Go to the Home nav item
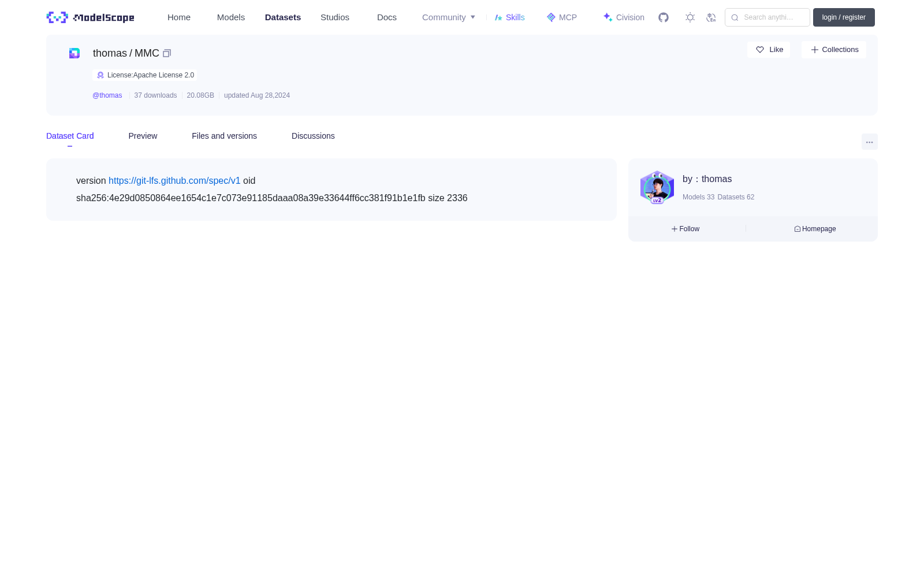The height and width of the screenshot is (578, 924). coord(179,17)
